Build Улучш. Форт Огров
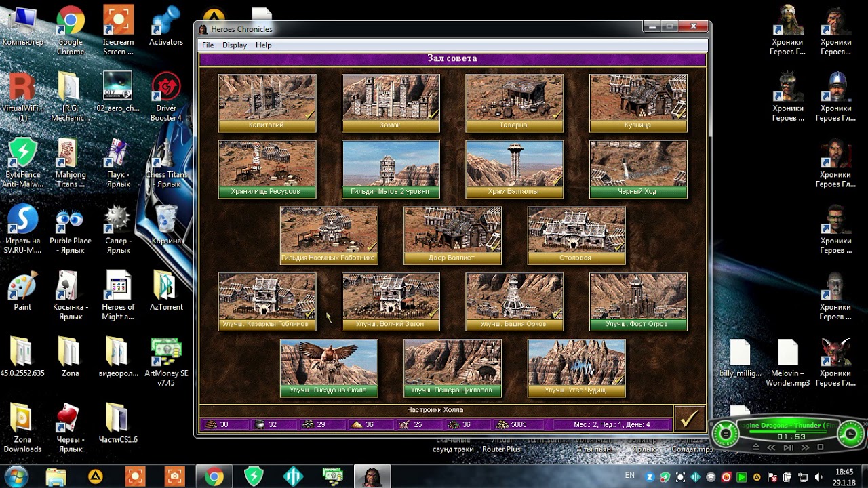The height and width of the screenshot is (488, 868). click(638, 302)
